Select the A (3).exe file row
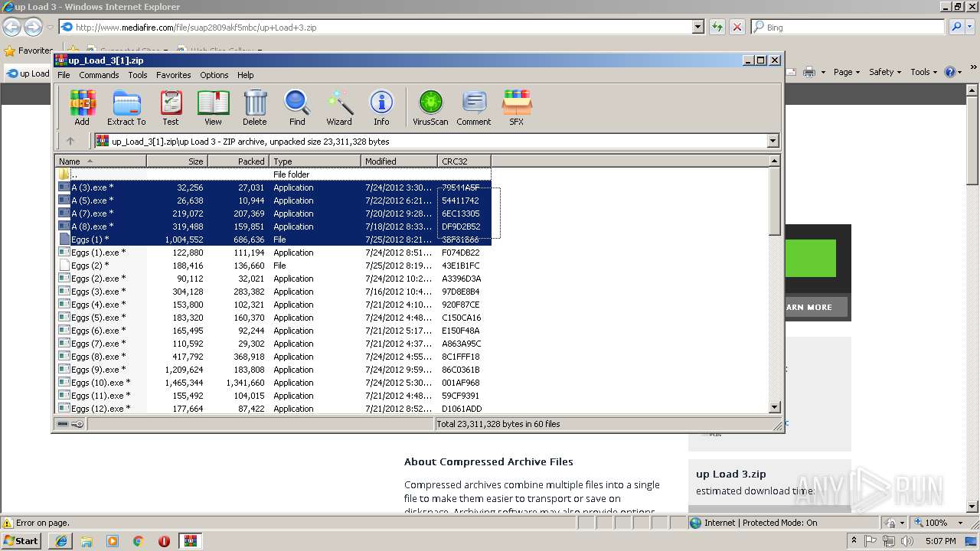 click(x=273, y=187)
